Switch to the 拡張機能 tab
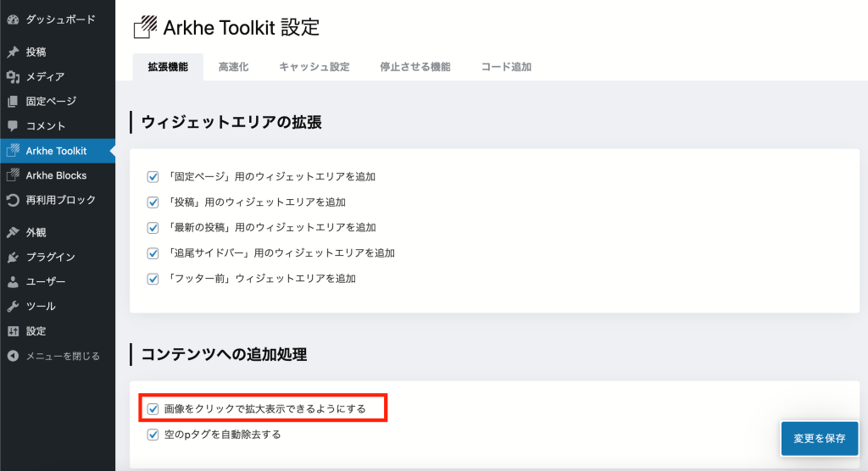Viewport: 868px width, 471px height. [x=168, y=67]
